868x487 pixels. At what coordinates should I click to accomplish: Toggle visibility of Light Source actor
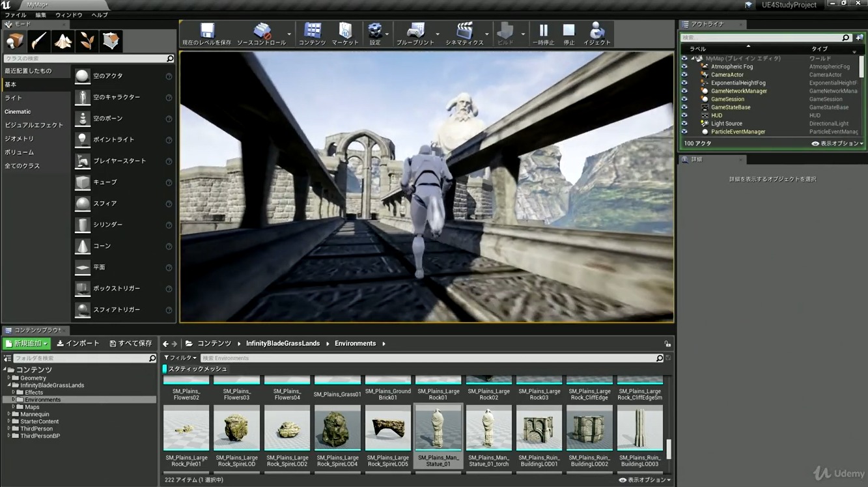[684, 124]
